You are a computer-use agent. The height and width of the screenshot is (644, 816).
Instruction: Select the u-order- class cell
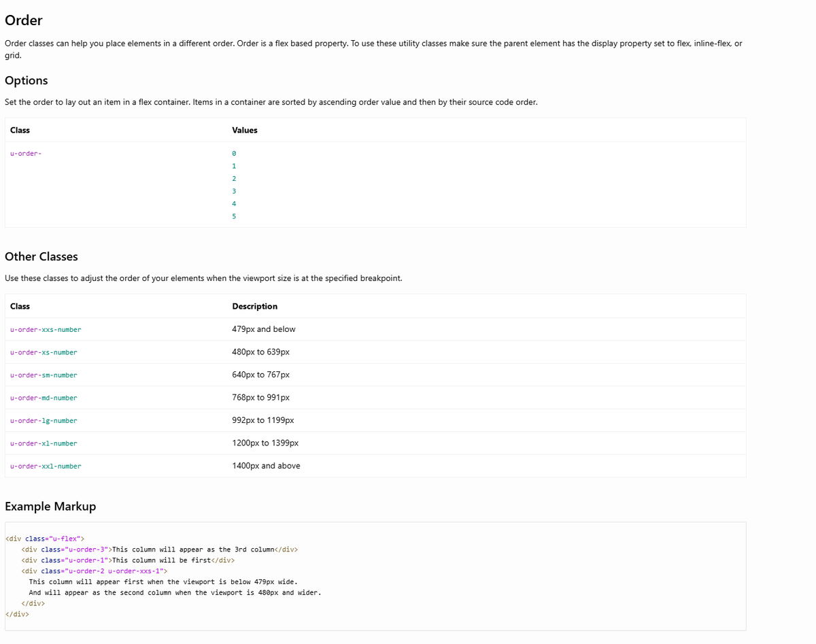click(26, 154)
